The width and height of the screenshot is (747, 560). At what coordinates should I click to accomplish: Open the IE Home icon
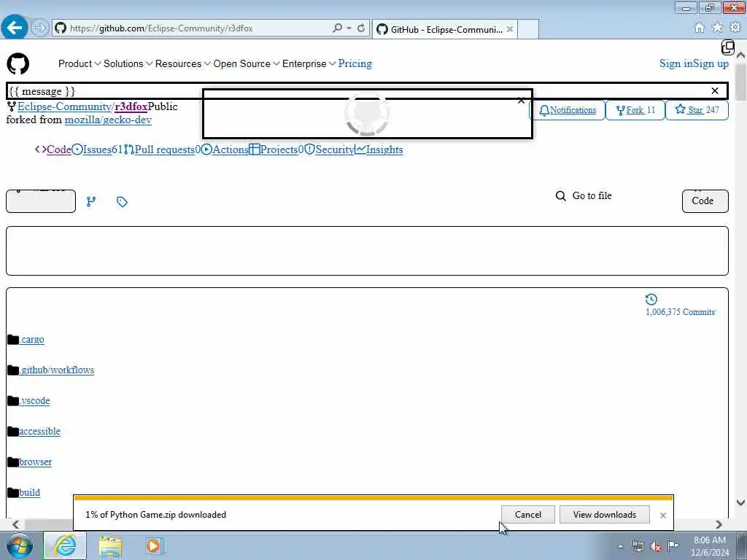coord(699,28)
